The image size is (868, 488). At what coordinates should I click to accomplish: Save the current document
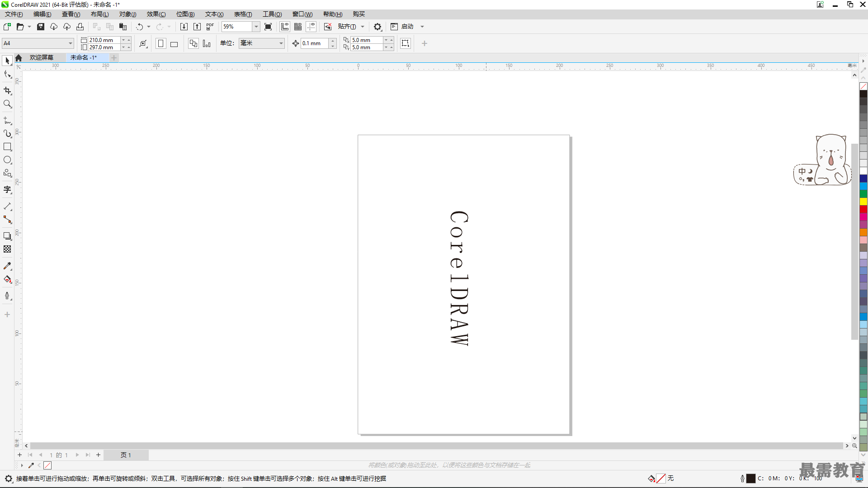point(41,27)
